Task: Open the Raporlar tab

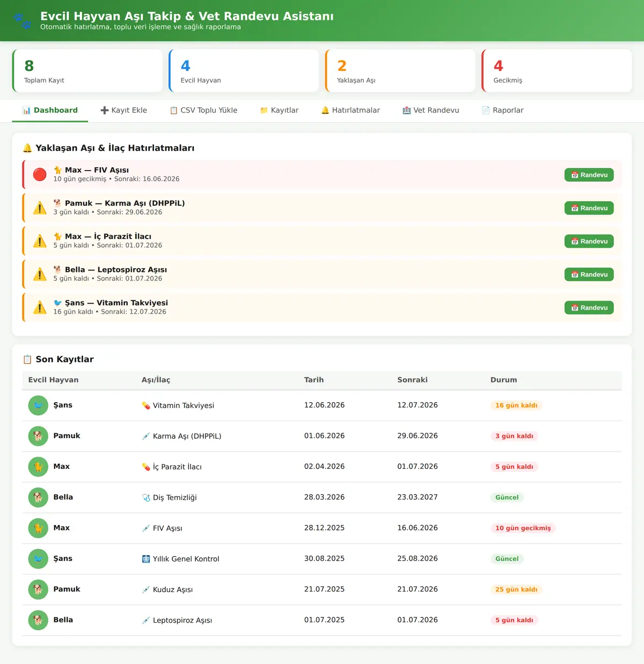Action: (x=503, y=110)
